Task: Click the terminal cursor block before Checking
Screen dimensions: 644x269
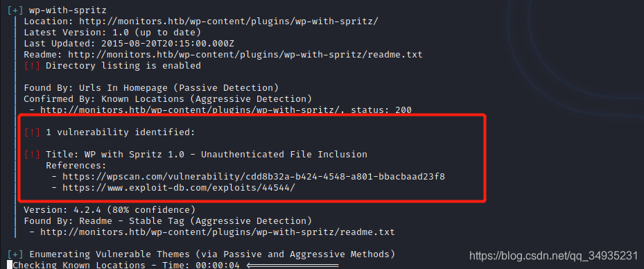Action: 10,265
